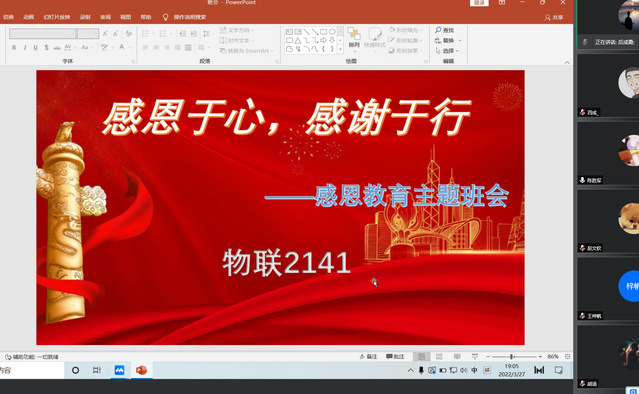Open the font name combo box

pos(42,33)
